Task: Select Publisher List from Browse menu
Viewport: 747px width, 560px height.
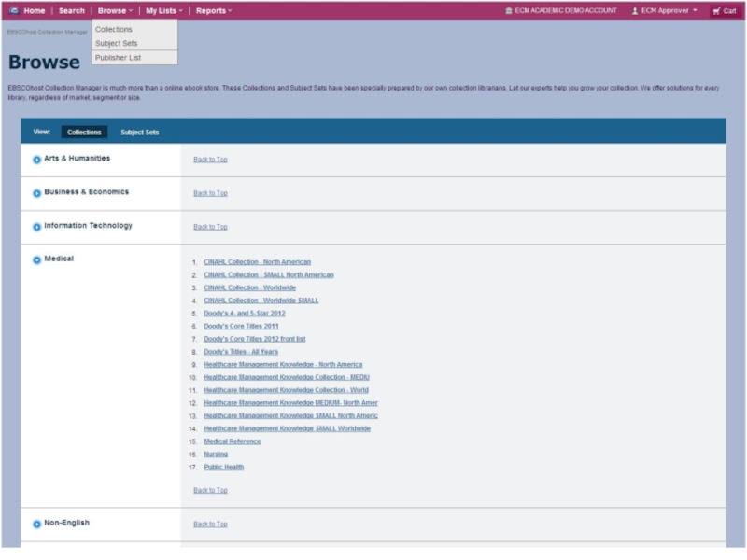Action: pyautogui.click(x=118, y=58)
